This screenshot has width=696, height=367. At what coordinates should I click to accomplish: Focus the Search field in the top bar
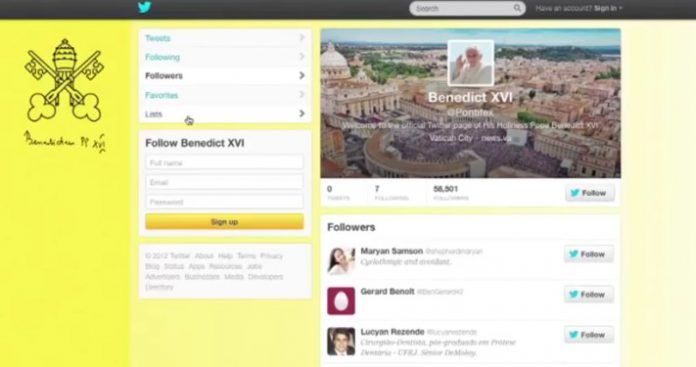[467, 8]
